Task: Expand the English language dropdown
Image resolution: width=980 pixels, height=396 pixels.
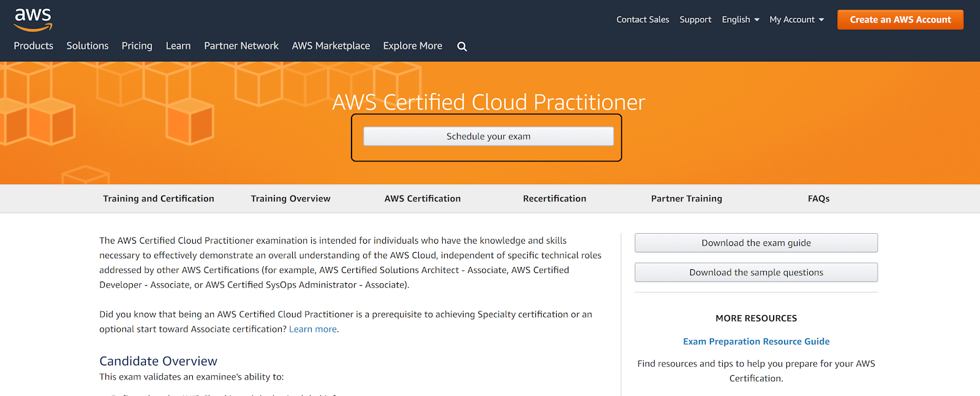Action: [x=740, y=20]
